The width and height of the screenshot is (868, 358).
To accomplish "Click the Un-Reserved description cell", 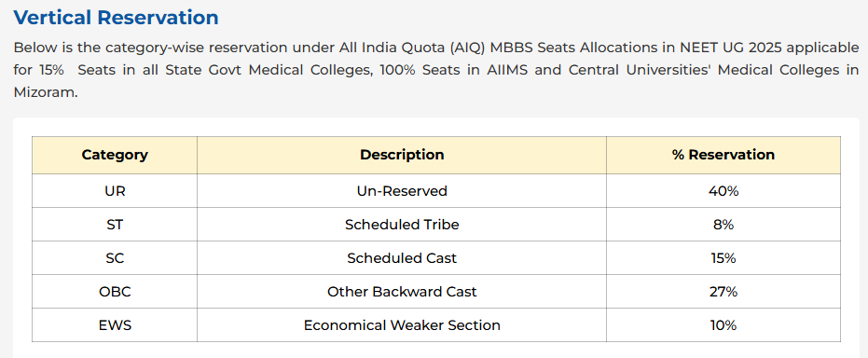I will pyautogui.click(x=402, y=191).
